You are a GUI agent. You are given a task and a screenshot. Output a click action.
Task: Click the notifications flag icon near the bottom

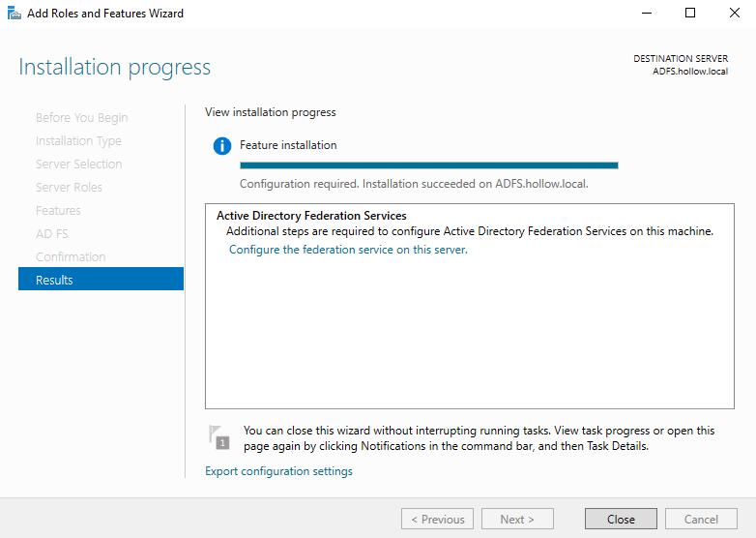pos(219,437)
